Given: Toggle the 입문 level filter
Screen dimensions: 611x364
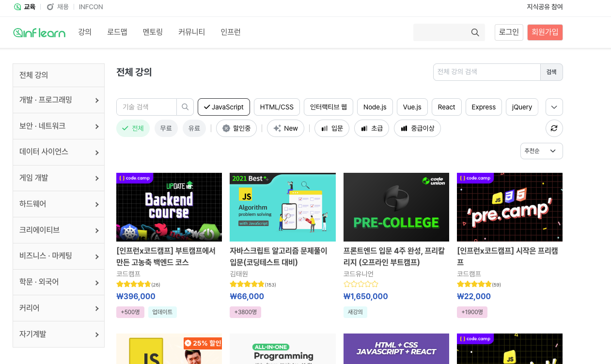Looking at the screenshot, I should point(332,128).
